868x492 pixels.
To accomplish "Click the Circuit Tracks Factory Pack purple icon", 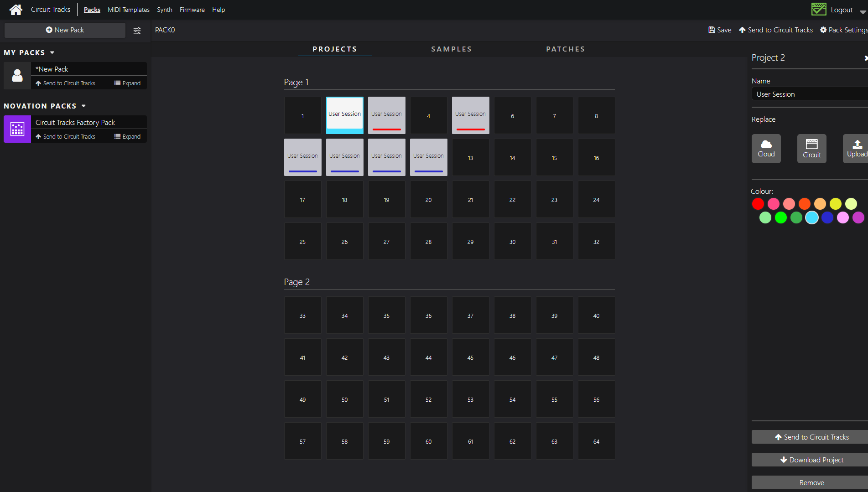I will 17,129.
